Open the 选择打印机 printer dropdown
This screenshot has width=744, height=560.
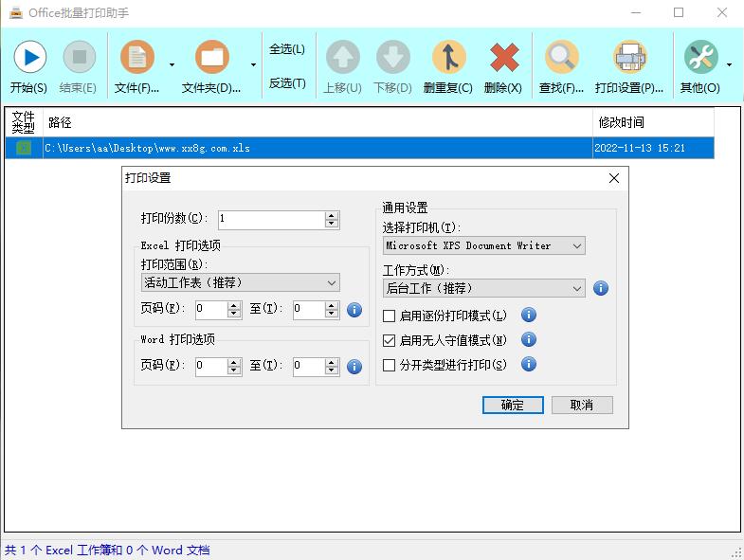[484, 245]
